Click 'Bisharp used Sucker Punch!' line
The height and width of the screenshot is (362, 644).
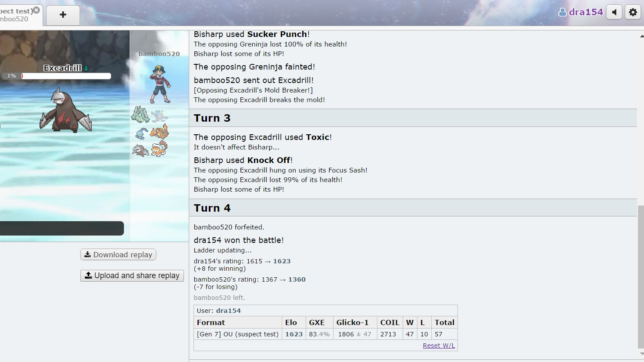tap(252, 34)
